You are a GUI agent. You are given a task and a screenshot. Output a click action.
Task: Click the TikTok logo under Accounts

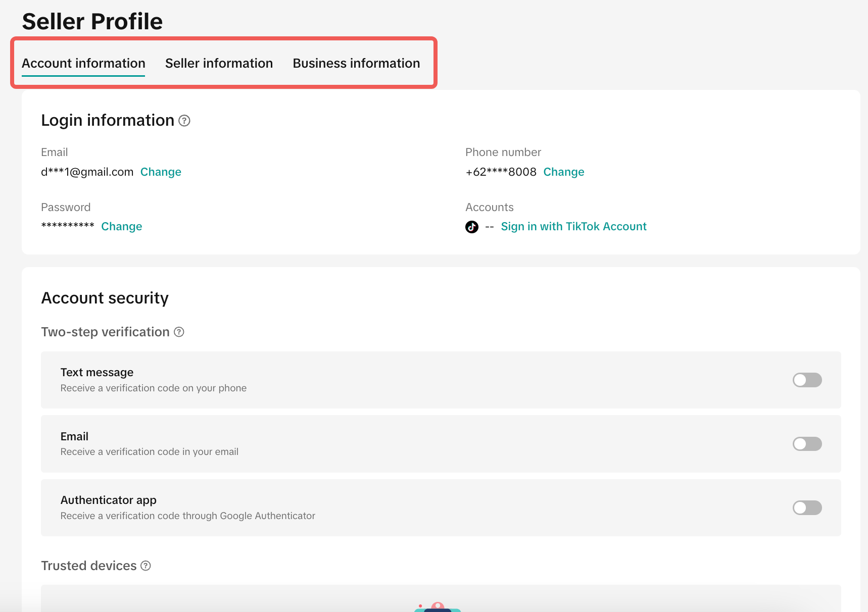coord(471,227)
